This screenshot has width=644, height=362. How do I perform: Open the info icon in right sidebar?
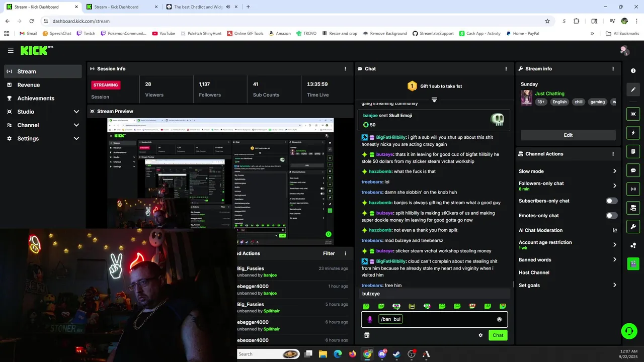pyautogui.click(x=633, y=71)
